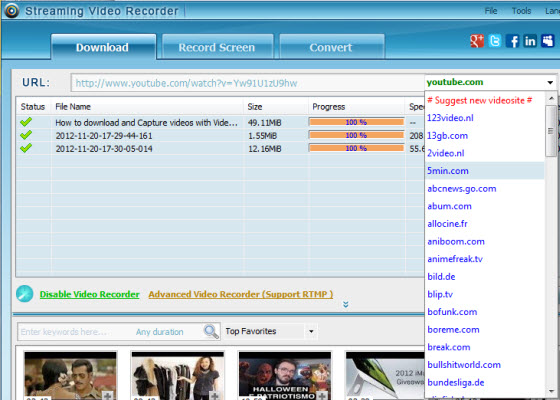Click green checkmark of first download row

26,122
